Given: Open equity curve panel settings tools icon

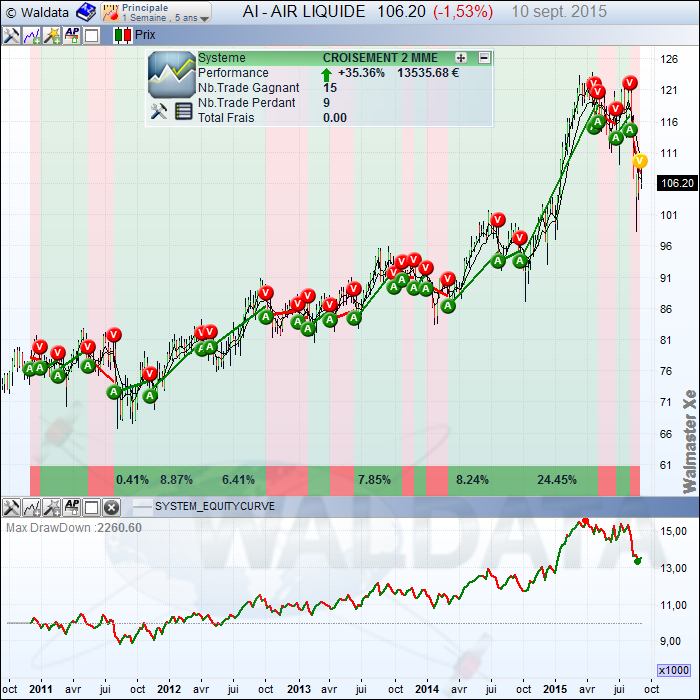Looking at the screenshot, I should point(11,508).
